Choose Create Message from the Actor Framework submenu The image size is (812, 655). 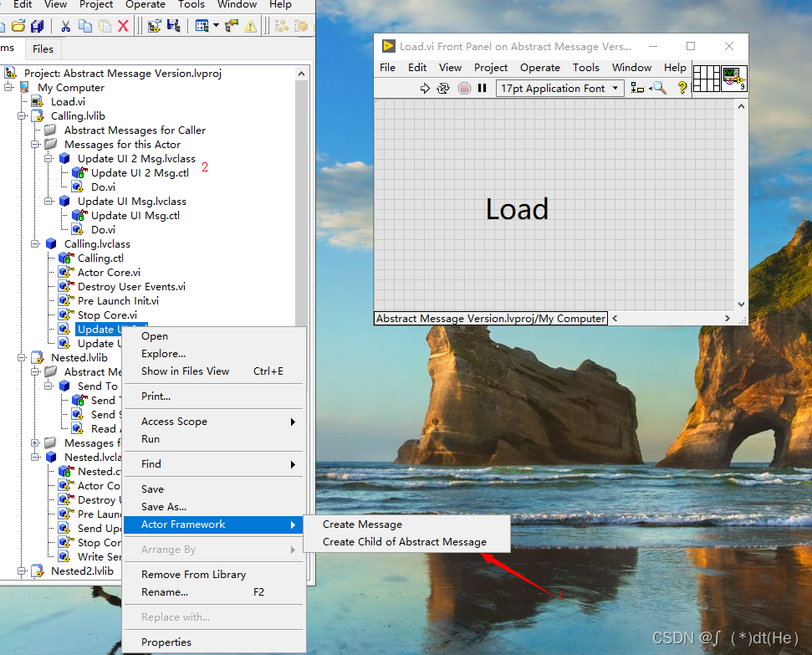click(x=363, y=525)
